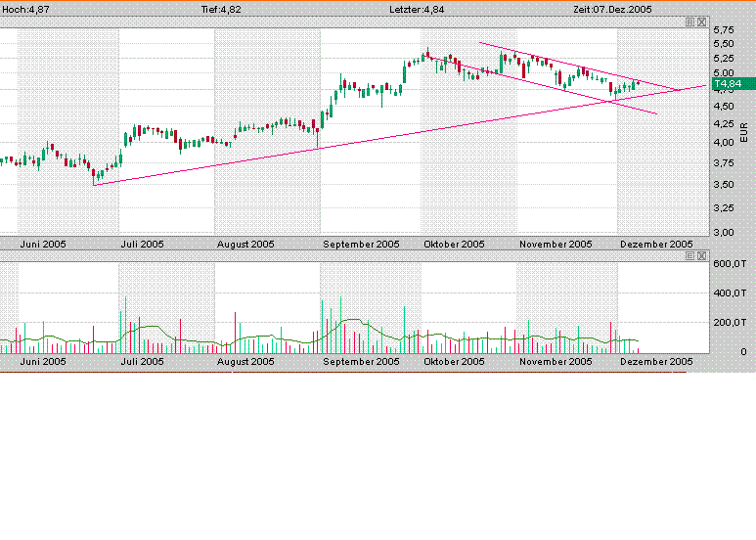756x540 pixels.
Task: Click 'Oktober 2005' label under the price chart
Action: [x=454, y=244]
